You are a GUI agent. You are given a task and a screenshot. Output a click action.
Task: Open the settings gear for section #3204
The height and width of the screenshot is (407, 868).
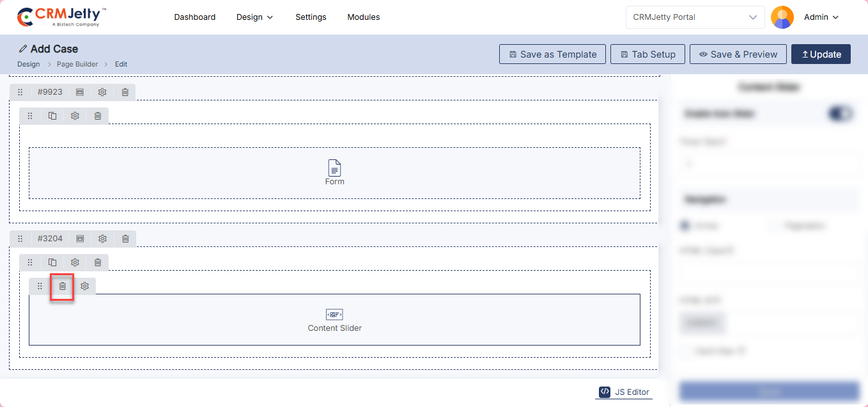pos(102,239)
